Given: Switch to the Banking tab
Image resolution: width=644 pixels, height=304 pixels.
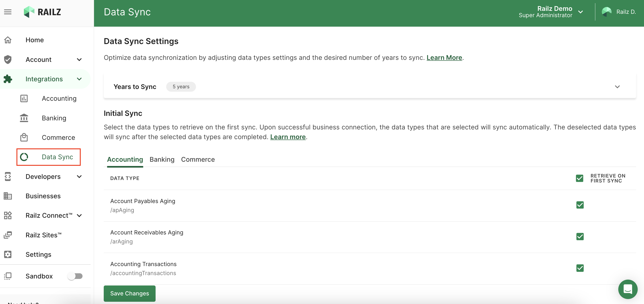Looking at the screenshot, I should tap(162, 159).
